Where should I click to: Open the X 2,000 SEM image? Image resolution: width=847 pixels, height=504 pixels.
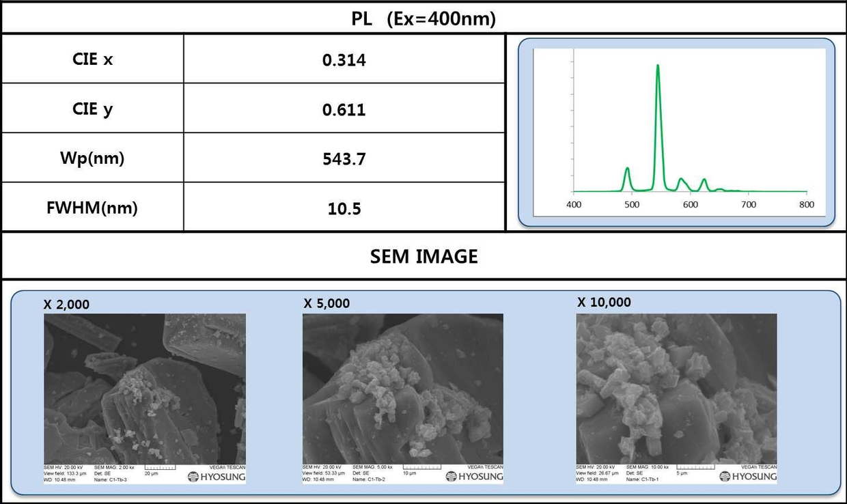coord(145,388)
